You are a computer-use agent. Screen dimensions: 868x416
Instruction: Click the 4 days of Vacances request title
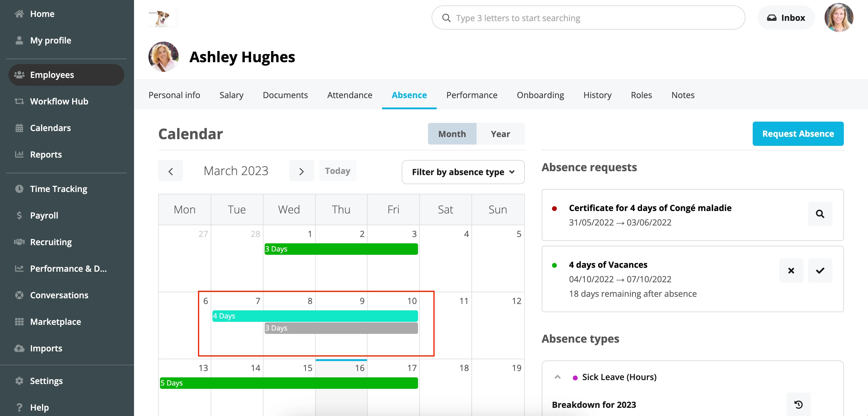608,265
